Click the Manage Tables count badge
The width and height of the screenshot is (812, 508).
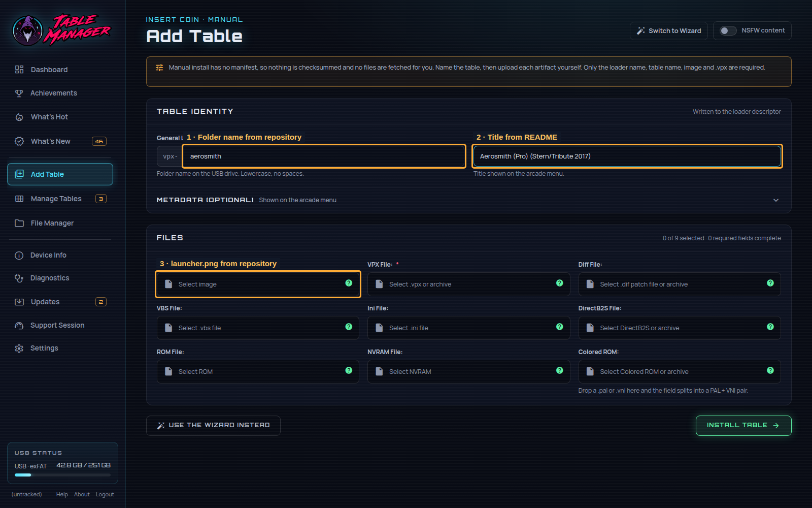tap(101, 199)
